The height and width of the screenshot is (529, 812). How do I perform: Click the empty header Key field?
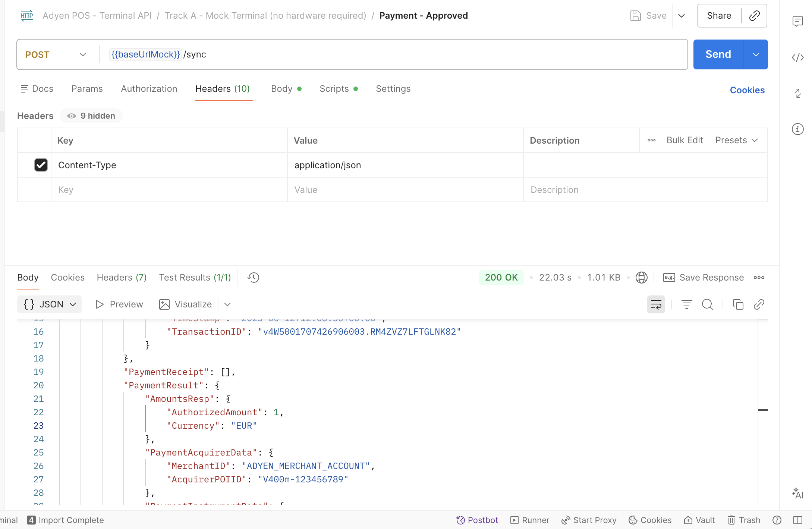[x=169, y=190]
